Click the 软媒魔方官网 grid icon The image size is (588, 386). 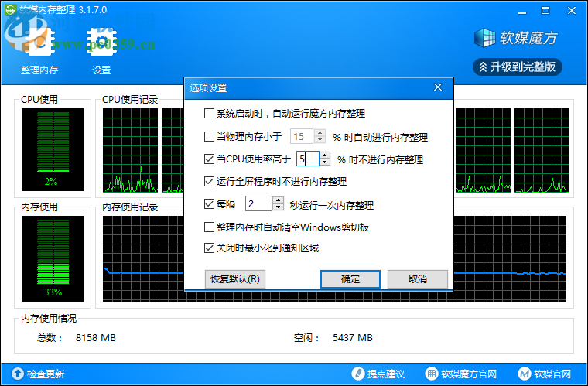(432, 374)
